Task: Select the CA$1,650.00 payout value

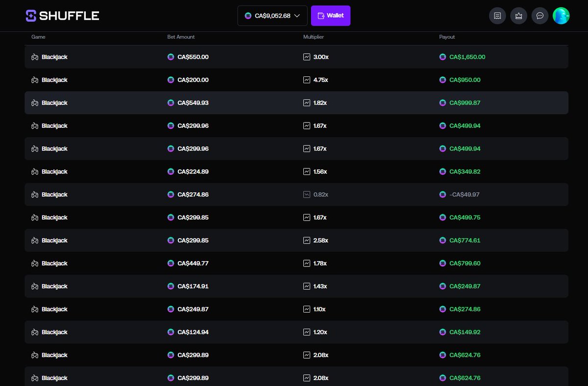Action: point(467,57)
